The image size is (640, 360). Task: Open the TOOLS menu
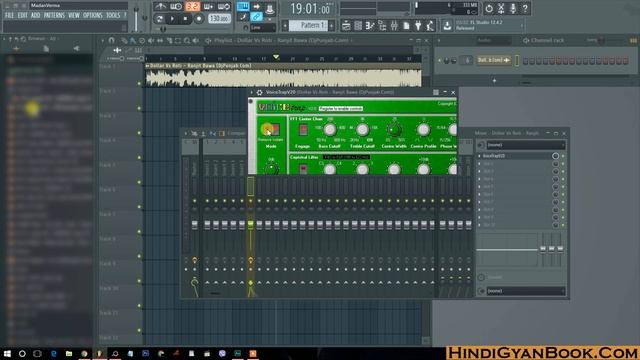(x=113, y=16)
